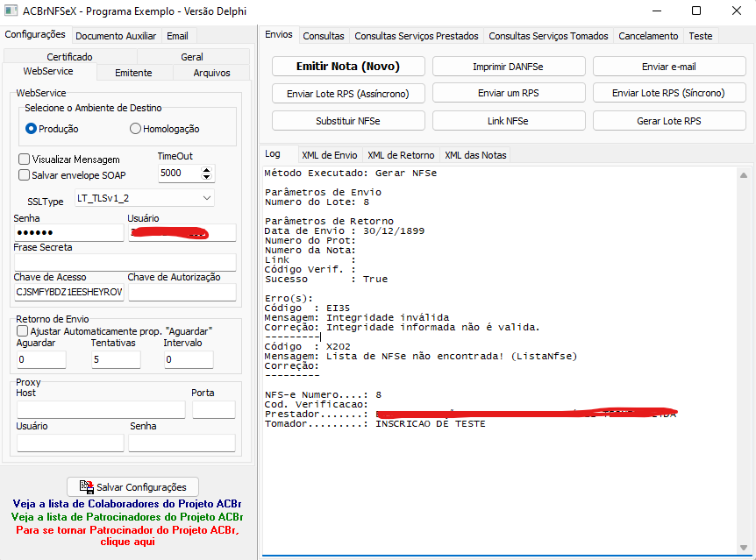The height and width of the screenshot is (560, 756).
Task: Switch to the Geral tab
Action: 192,57
